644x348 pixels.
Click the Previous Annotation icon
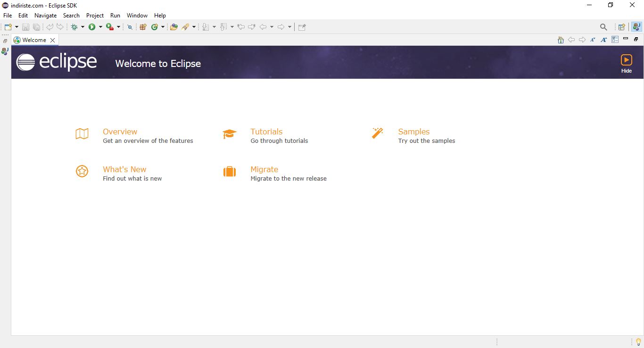click(x=223, y=27)
